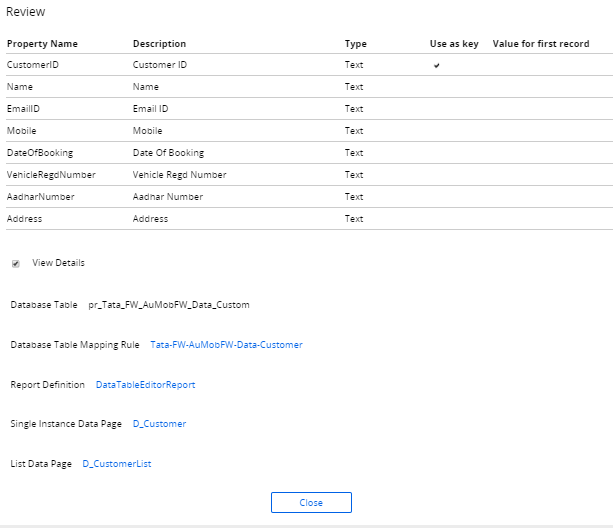Select the EmailID property name

pyautogui.click(x=23, y=109)
